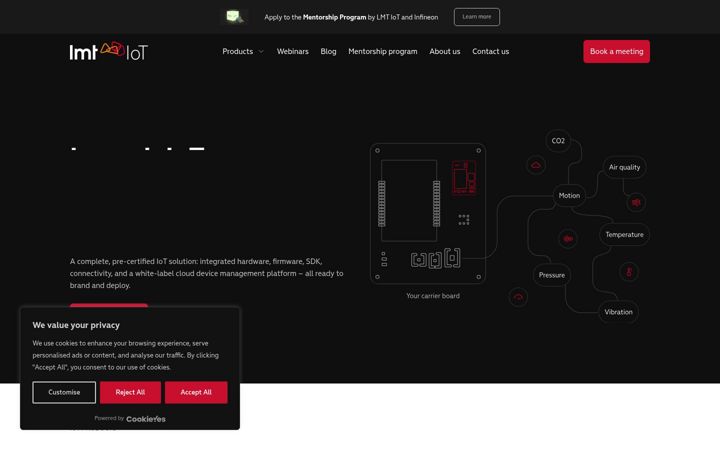
Task: Accept All cookies
Action: click(196, 393)
